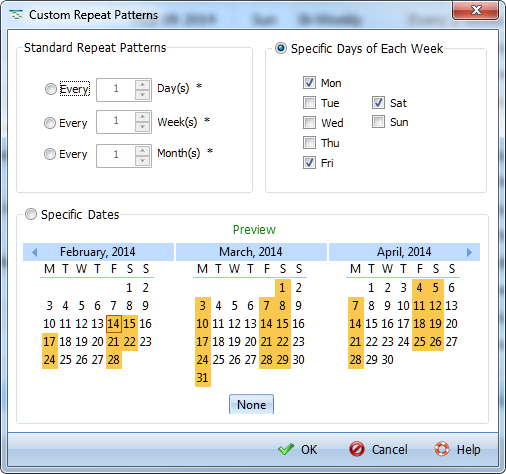506x474 pixels.
Task: Close the Custom Repeat Patterns dialog
Action: [x=475, y=10]
